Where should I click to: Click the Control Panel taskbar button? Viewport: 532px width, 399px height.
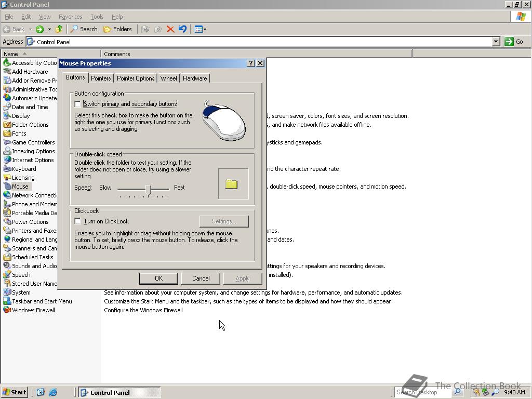(119, 393)
